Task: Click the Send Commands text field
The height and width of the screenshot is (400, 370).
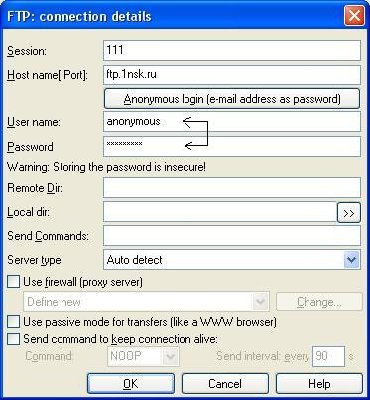Action: click(x=232, y=235)
